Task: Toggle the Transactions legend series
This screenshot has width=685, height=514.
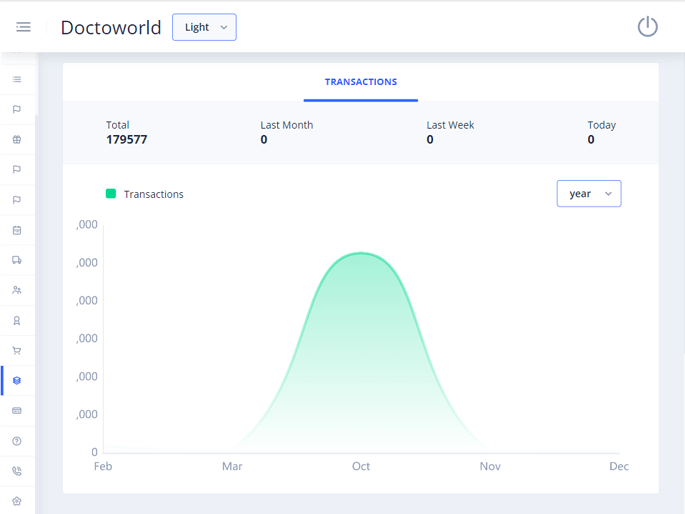Action: point(153,194)
